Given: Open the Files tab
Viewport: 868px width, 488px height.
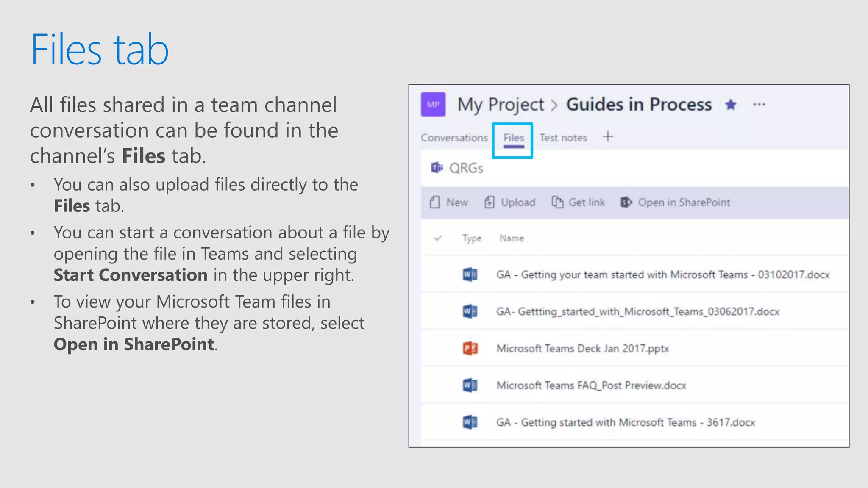Looking at the screenshot, I should (514, 138).
